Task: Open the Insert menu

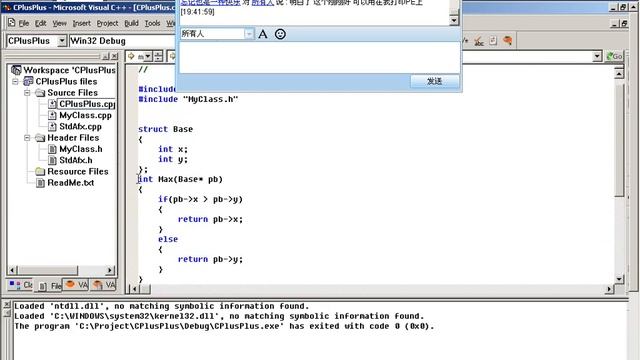Action: [82, 23]
